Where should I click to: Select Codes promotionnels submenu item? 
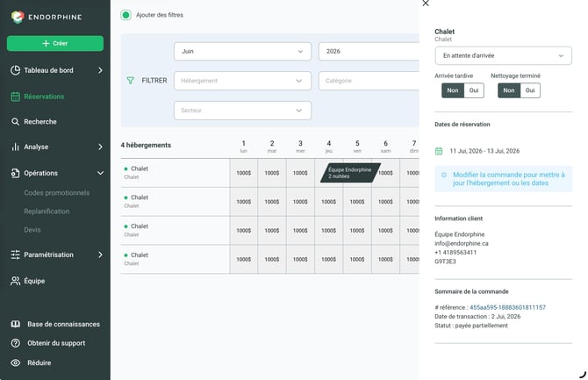pyautogui.click(x=57, y=193)
